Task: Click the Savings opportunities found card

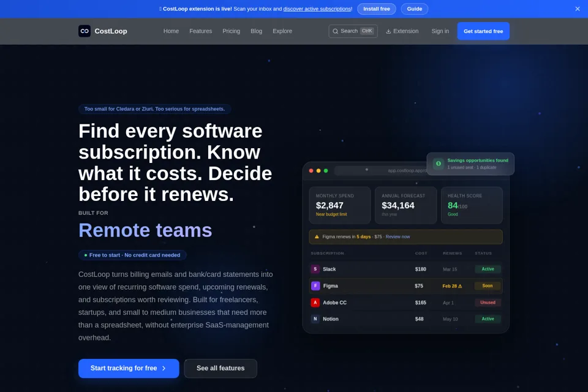Action: (x=470, y=164)
